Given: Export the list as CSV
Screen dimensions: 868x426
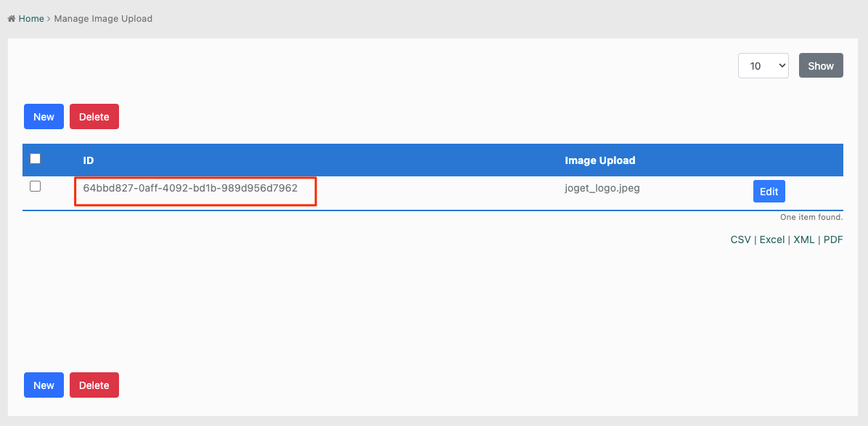Looking at the screenshot, I should pyautogui.click(x=740, y=239).
